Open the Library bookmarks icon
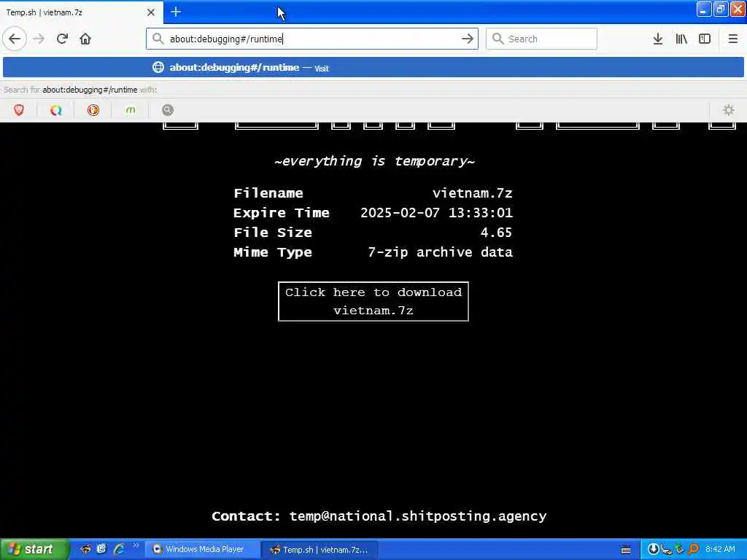This screenshot has height=560, width=747. (681, 39)
